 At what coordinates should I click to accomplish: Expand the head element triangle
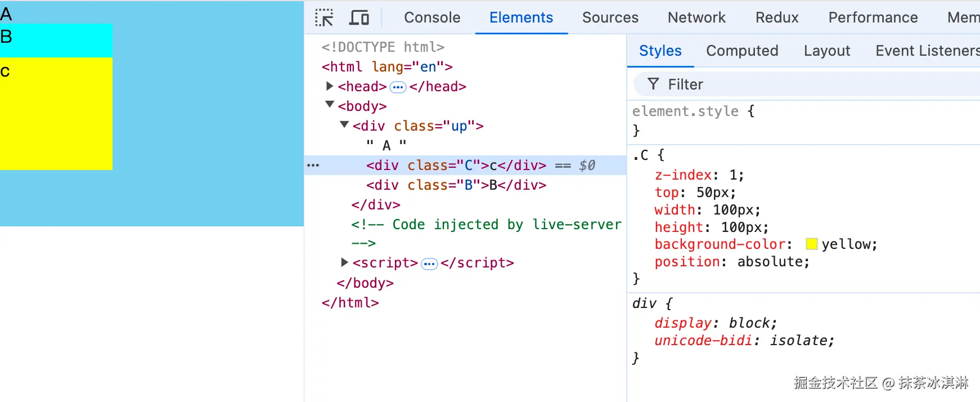[330, 86]
